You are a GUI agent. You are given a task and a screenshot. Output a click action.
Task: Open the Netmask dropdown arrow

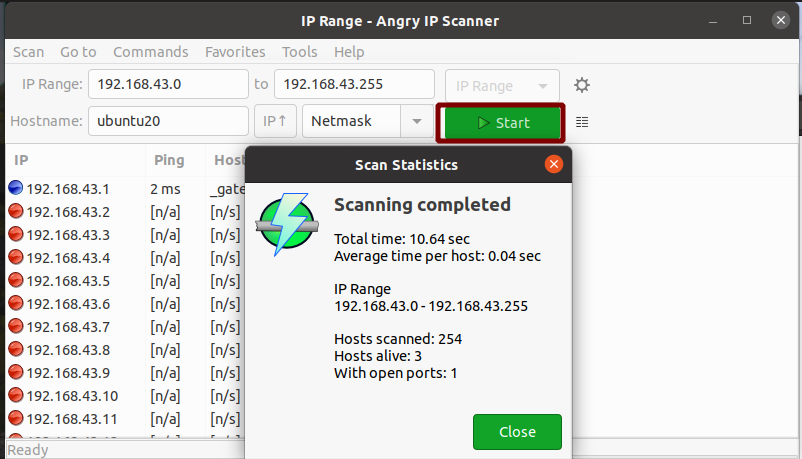pos(417,121)
